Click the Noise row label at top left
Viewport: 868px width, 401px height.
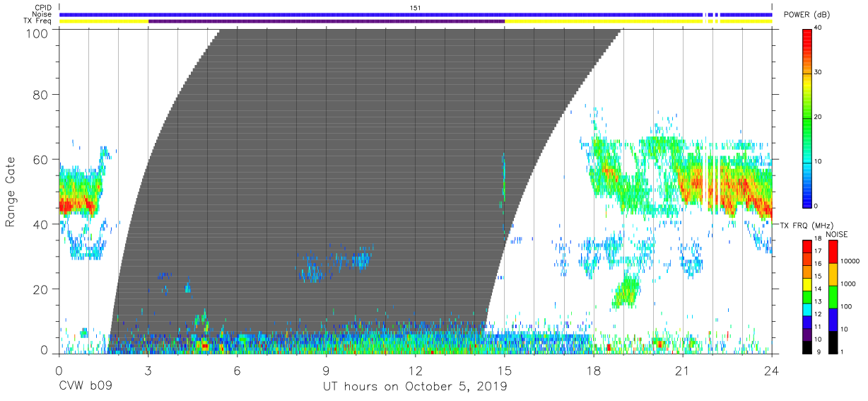pos(40,14)
